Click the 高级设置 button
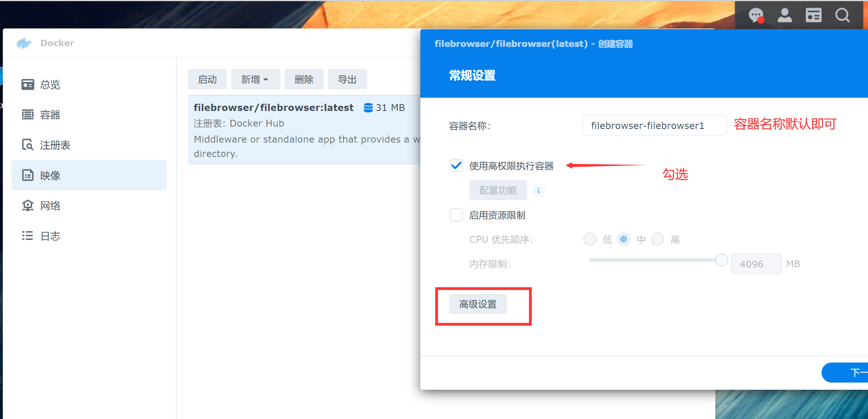The height and width of the screenshot is (419, 868). (478, 304)
